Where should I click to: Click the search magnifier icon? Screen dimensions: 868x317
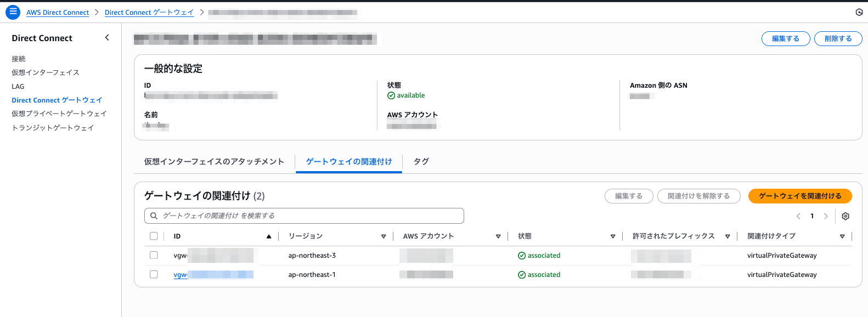[154, 216]
